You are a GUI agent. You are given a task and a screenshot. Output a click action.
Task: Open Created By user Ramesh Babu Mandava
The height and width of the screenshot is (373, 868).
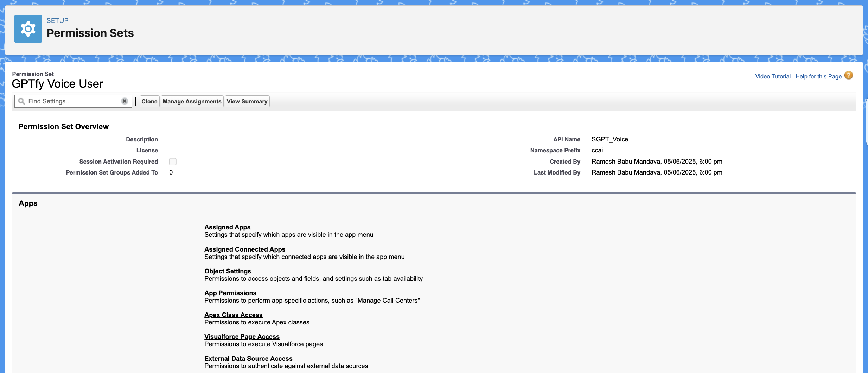click(x=625, y=162)
